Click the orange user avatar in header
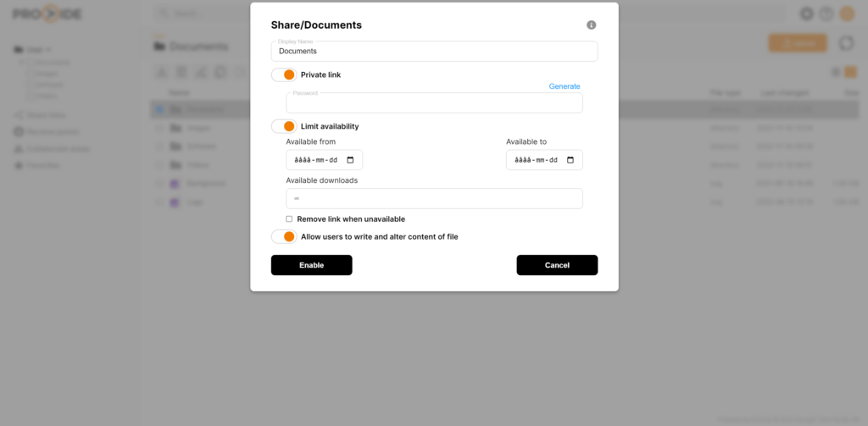 point(847,14)
